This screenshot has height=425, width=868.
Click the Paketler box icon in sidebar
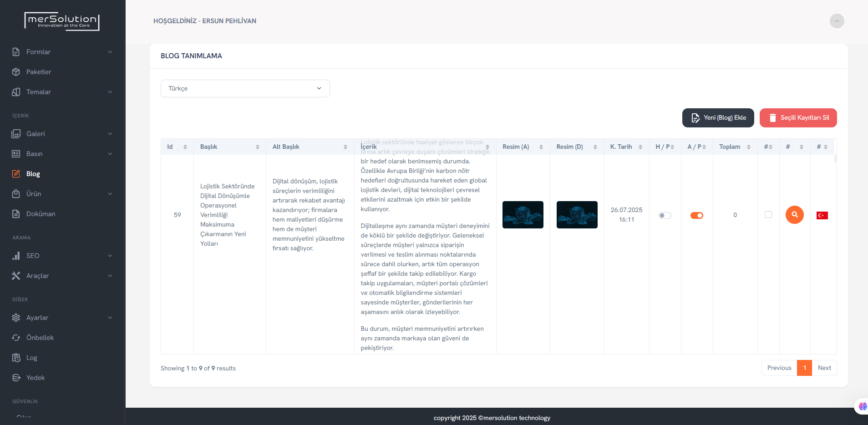(x=16, y=72)
